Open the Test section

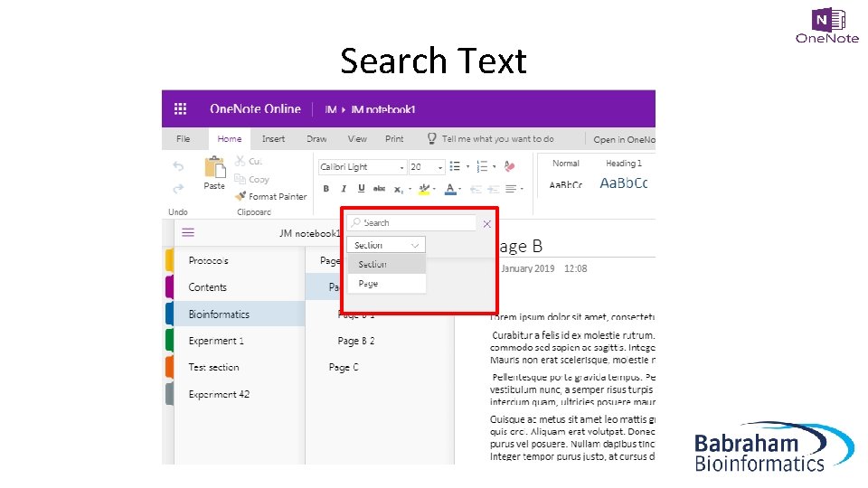pos(240,368)
